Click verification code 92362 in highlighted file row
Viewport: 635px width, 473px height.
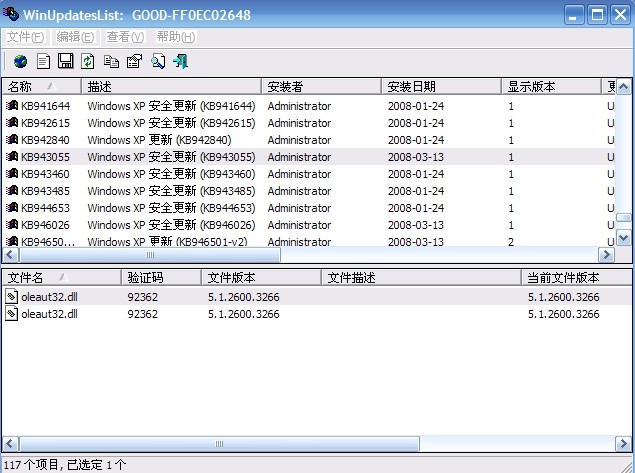coord(143,297)
